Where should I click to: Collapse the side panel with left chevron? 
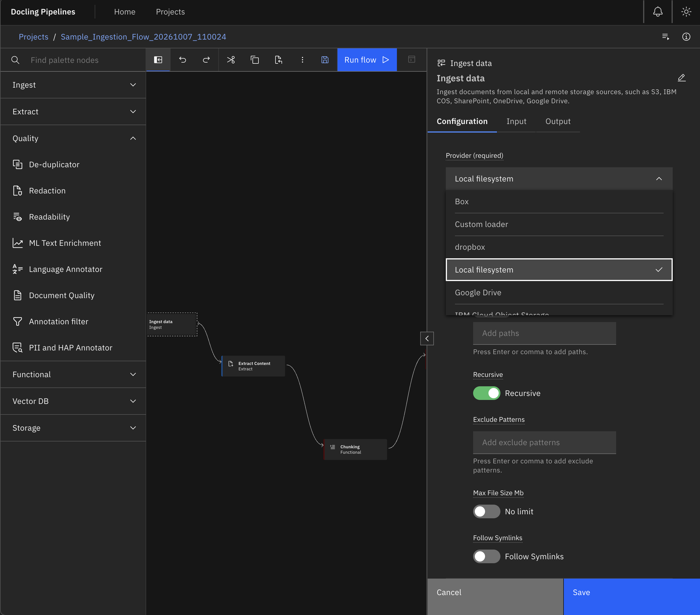427,339
